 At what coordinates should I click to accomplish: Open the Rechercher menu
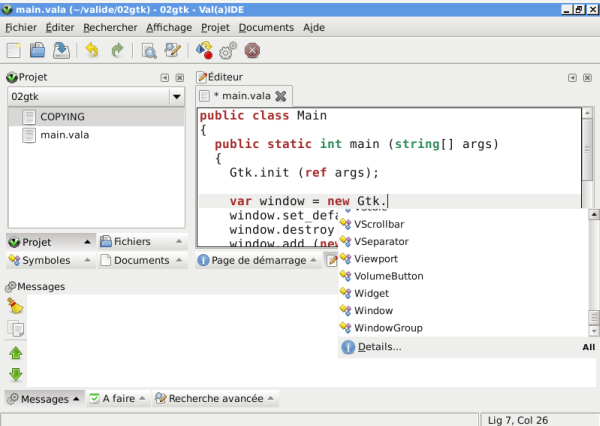tap(110, 28)
